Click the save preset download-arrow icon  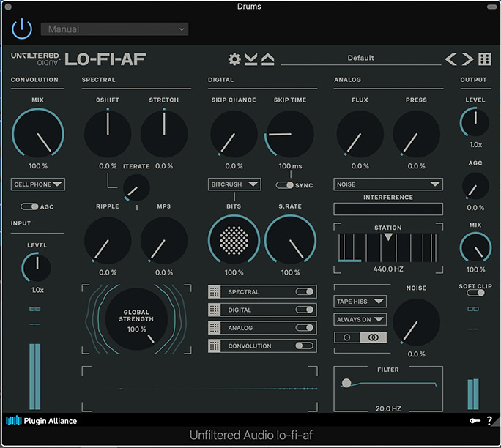[x=250, y=59]
